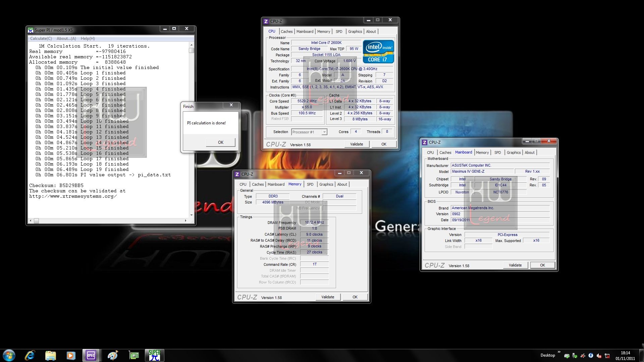Click Super PI horizontal scrollbar left arrow
The height and width of the screenshot is (362, 644).
(x=31, y=221)
